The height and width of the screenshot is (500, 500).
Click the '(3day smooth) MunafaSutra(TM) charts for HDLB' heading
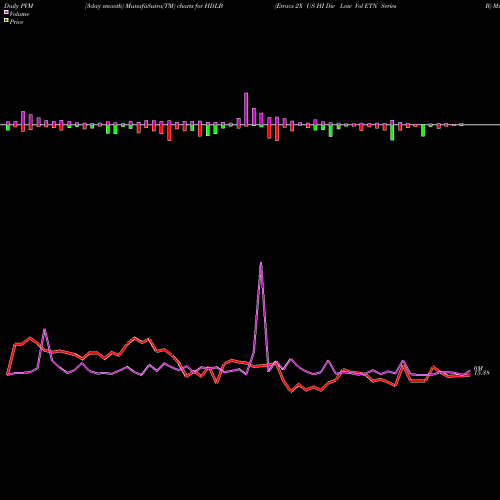coord(154,6)
